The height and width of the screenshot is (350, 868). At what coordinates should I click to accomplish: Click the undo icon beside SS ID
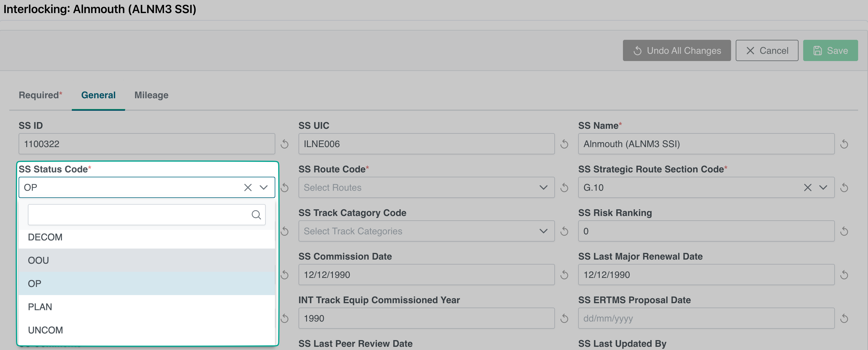click(284, 144)
